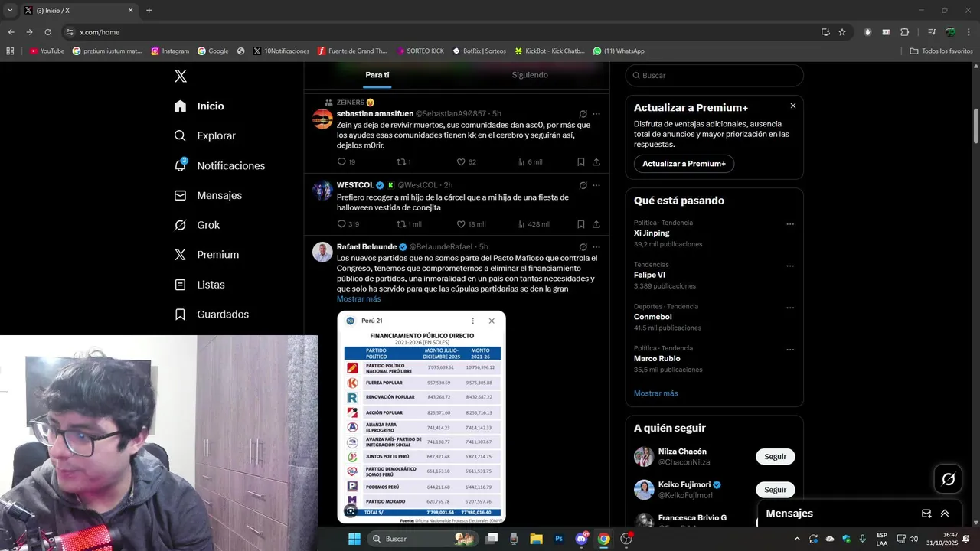The width and height of the screenshot is (980, 551).
Task: Open more options for Felipe VI trend
Action: (x=790, y=266)
